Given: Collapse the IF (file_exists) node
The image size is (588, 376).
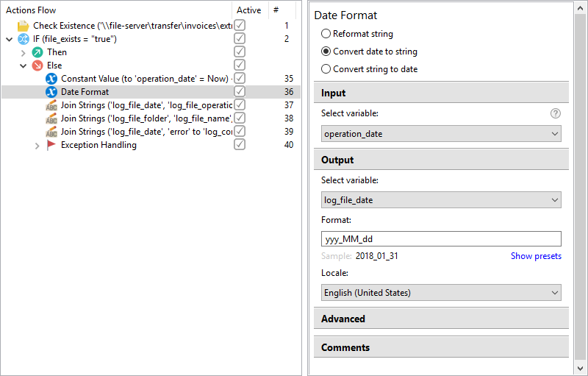Looking at the screenshot, I should pos(10,39).
